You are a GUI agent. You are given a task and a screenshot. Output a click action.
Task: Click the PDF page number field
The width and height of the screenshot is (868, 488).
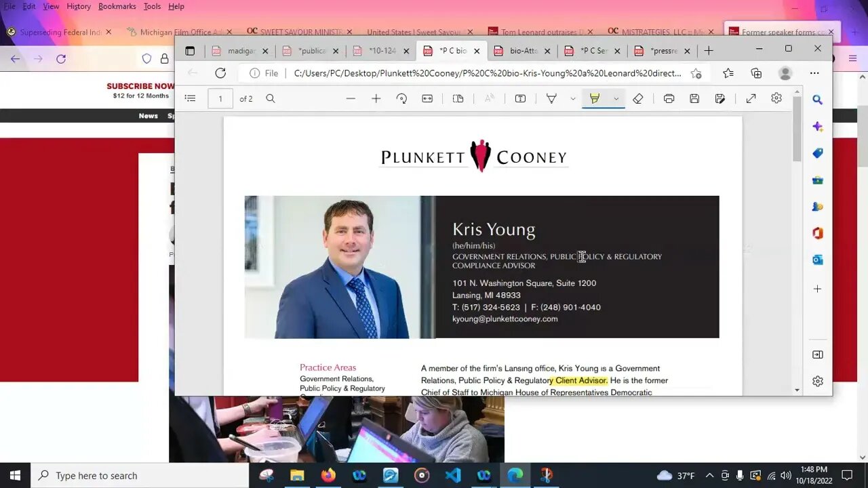(220, 99)
